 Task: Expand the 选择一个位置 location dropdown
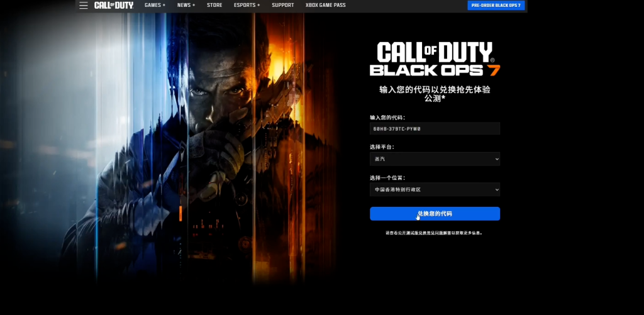[x=435, y=189]
